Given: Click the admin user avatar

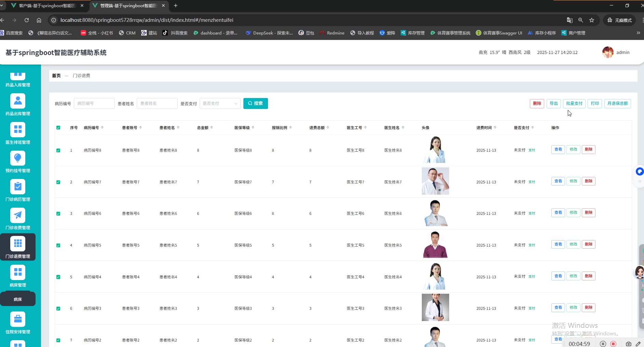Looking at the screenshot, I should pyautogui.click(x=608, y=52).
